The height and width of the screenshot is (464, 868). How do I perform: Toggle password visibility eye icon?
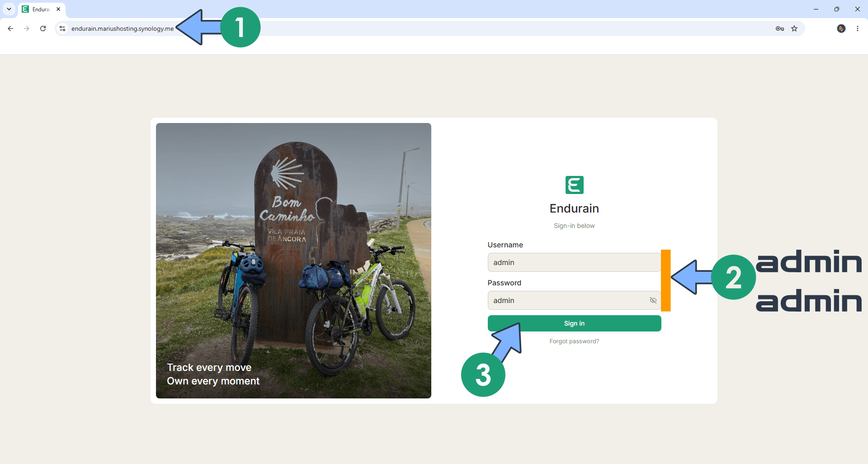pyautogui.click(x=653, y=300)
